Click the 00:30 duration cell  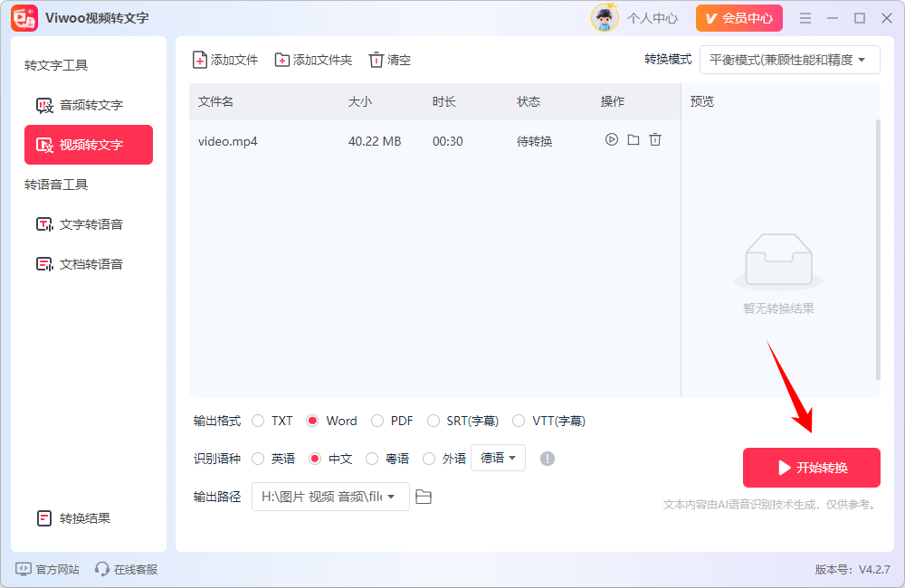tap(448, 141)
